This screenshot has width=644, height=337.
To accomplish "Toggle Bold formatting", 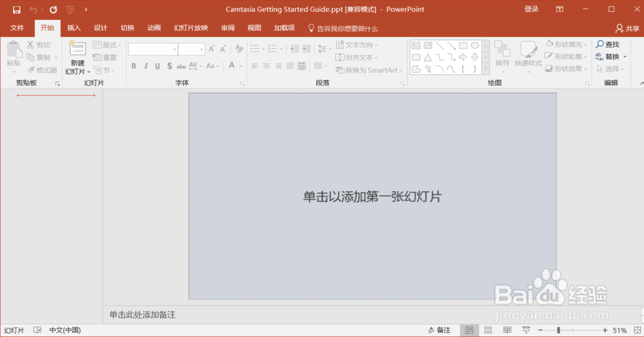I will pos(134,66).
